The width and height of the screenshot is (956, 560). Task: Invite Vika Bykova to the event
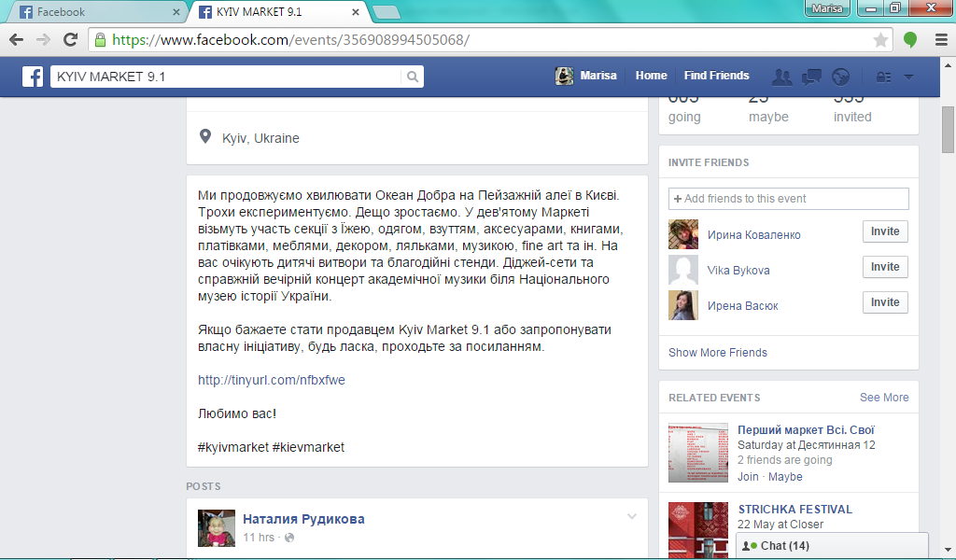click(885, 267)
